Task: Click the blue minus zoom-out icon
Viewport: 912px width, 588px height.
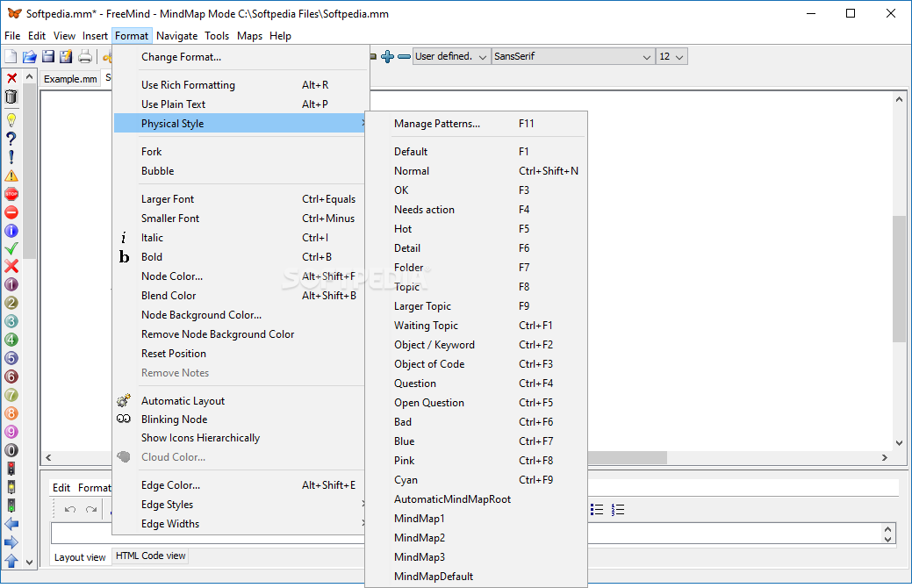Action: (405, 56)
